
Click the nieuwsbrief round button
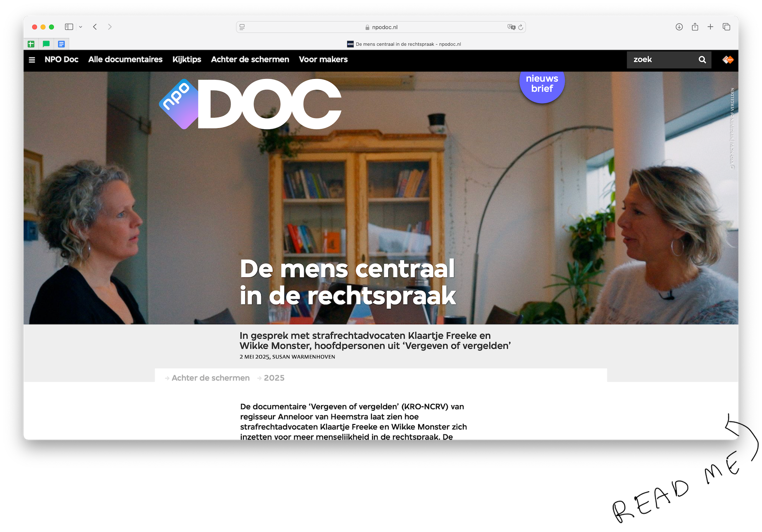(542, 85)
